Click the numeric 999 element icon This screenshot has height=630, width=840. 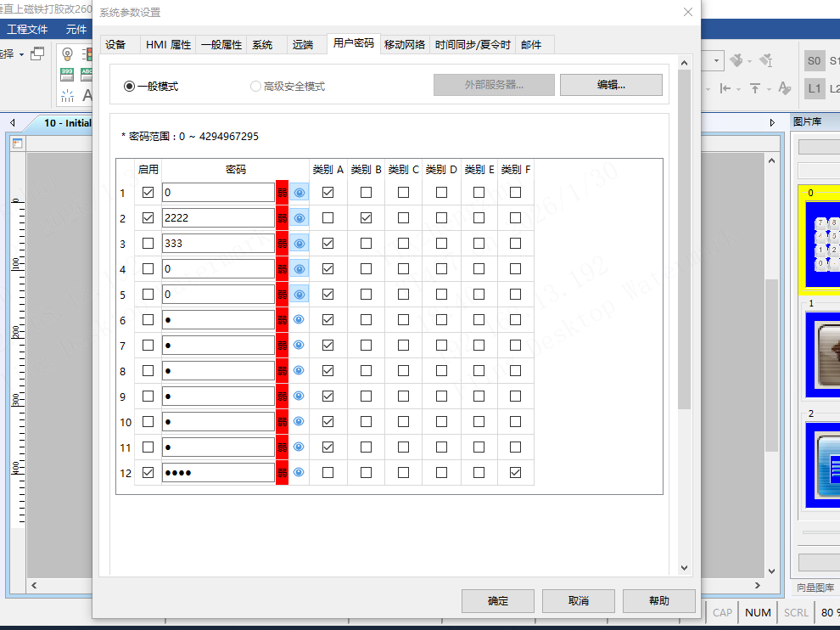pos(67,74)
